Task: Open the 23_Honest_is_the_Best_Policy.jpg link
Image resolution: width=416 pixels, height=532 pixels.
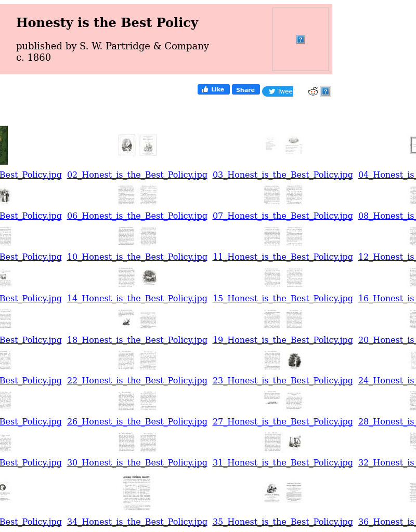Action: [283, 380]
